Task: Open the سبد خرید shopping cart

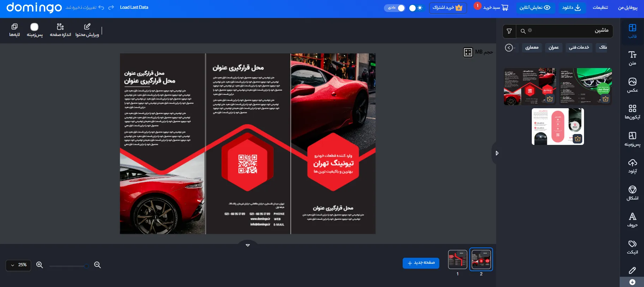Action: click(495, 8)
